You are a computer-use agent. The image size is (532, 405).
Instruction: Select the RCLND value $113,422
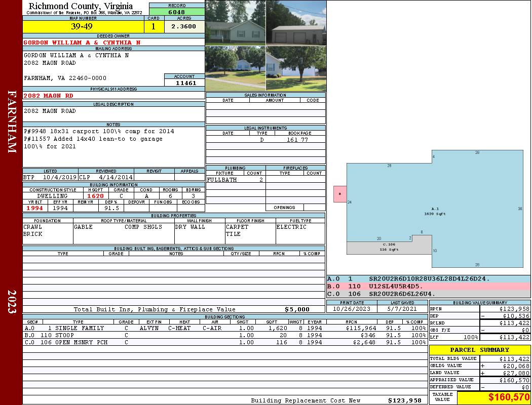click(x=514, y=323)
